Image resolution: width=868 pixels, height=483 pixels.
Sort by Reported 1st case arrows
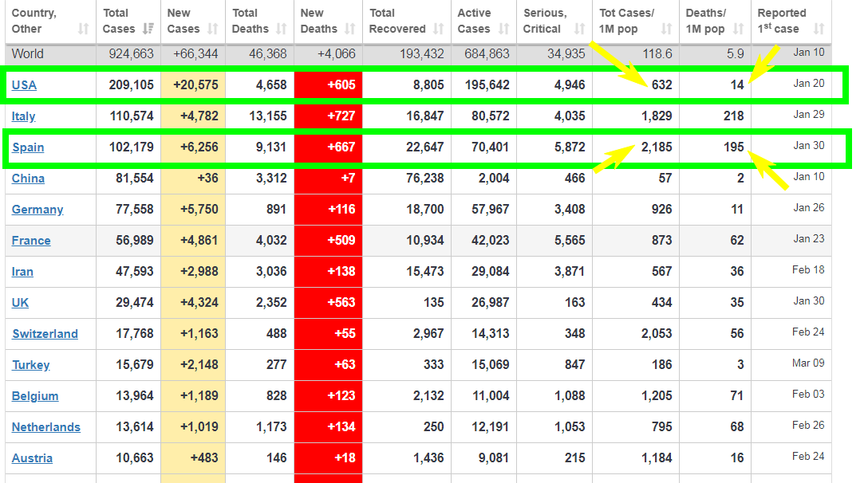(x=819, y=29)
